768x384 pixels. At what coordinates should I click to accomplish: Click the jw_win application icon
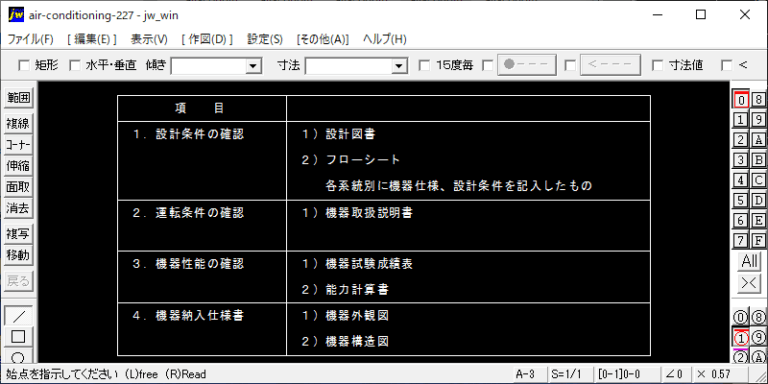[16, 15]
